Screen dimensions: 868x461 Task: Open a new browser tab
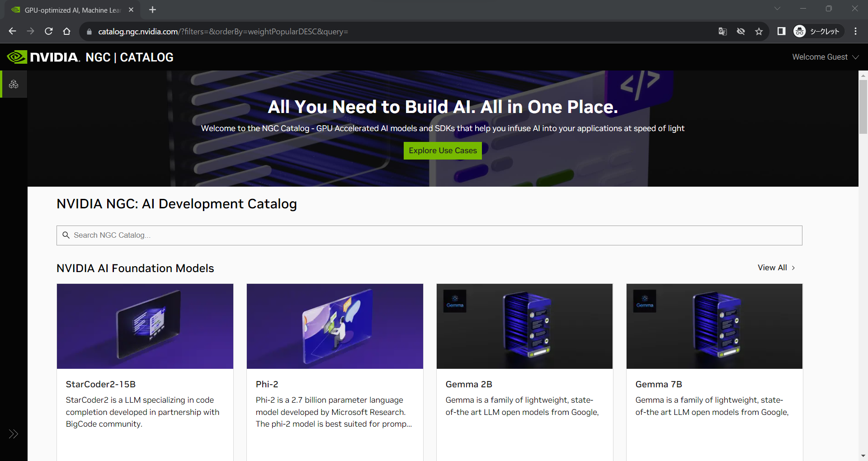pos(152,9)
